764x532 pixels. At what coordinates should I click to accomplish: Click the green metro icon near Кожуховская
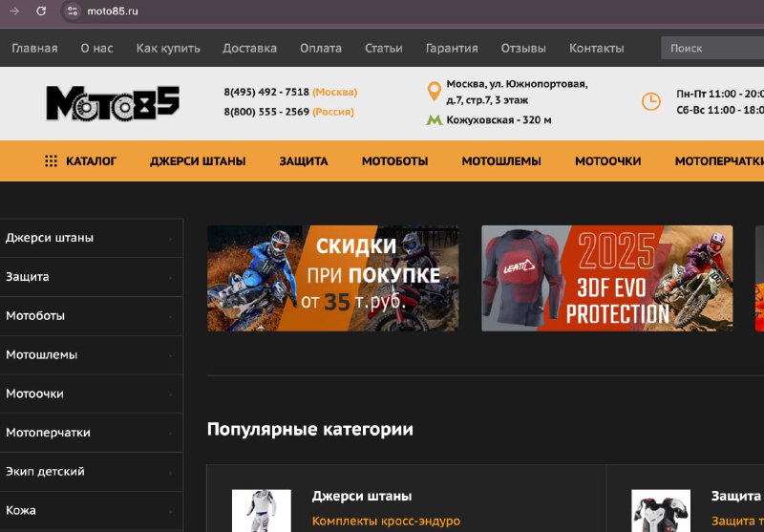pyautogui.click(x=434, y=119)
